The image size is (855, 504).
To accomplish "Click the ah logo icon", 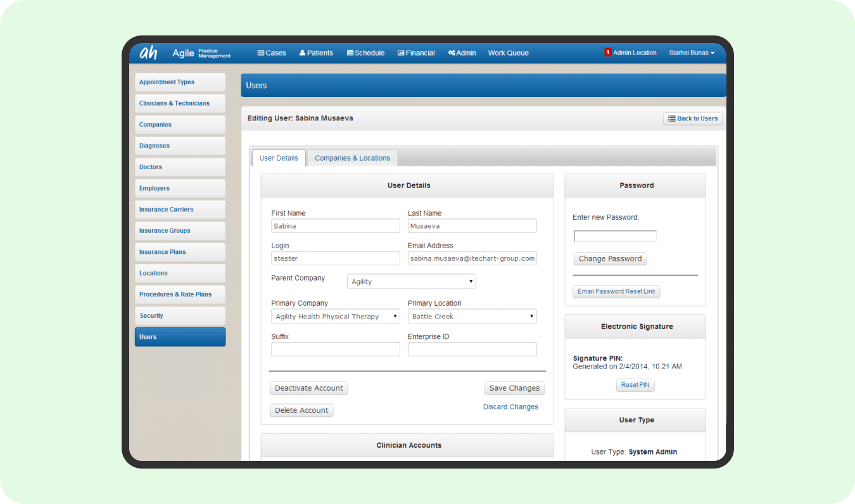I will click(x=148, y=53).
